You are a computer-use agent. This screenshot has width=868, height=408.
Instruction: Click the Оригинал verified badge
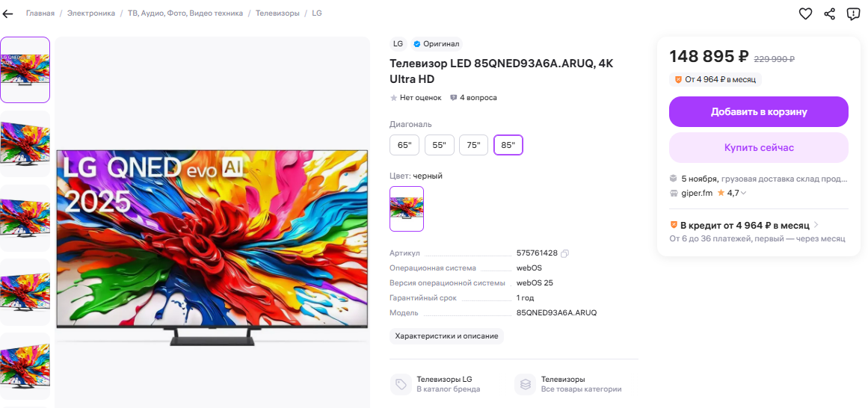[x=436, y=44]
